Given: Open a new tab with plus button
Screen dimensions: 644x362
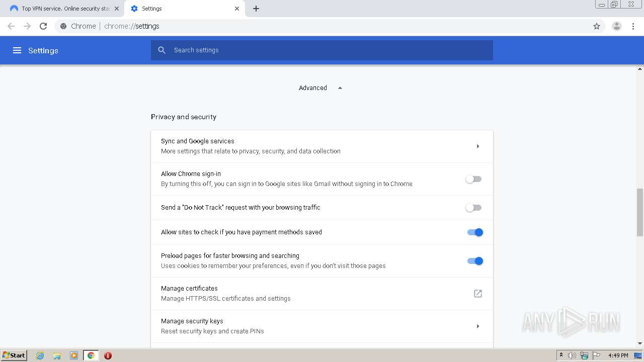Looking at the screenshot, I should [256, 9].
